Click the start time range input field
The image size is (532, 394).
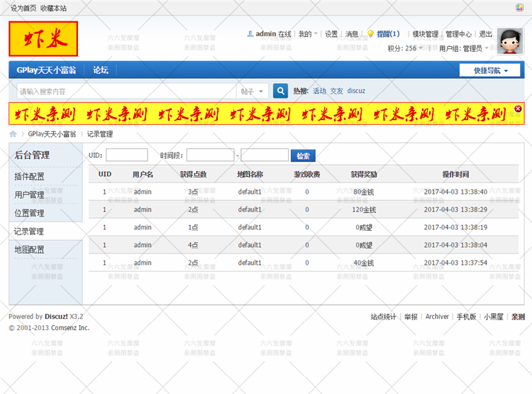point(210,155)
